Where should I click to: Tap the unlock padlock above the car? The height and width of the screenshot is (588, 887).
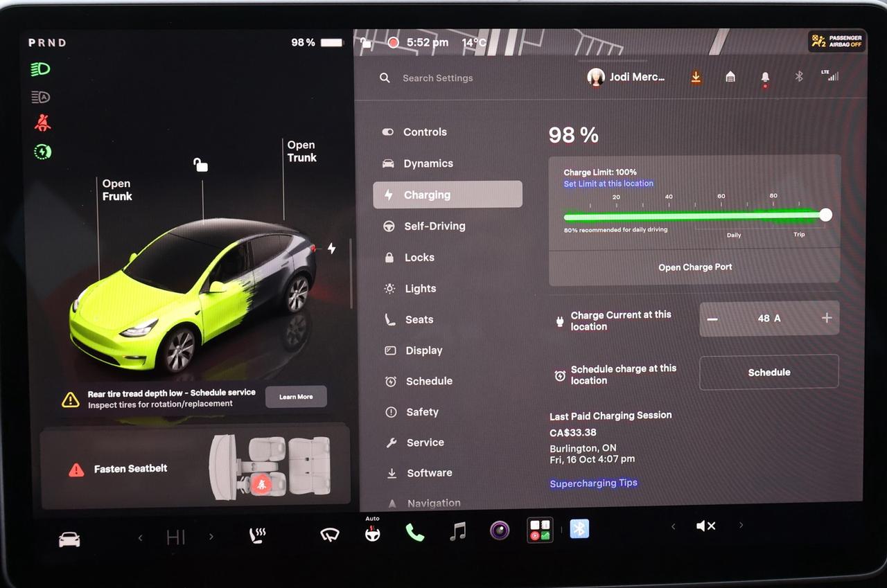[x=200, y=164]
